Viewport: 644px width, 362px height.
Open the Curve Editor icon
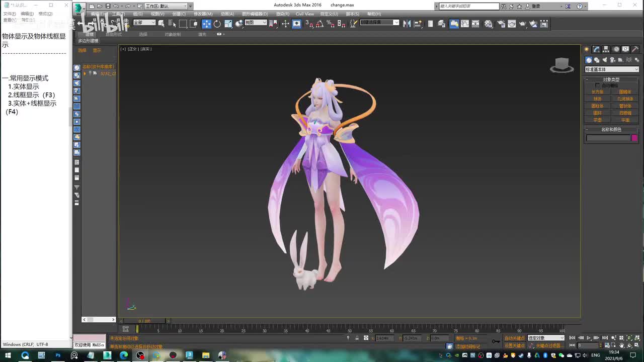pyautogui.click(x=465, y=24)
